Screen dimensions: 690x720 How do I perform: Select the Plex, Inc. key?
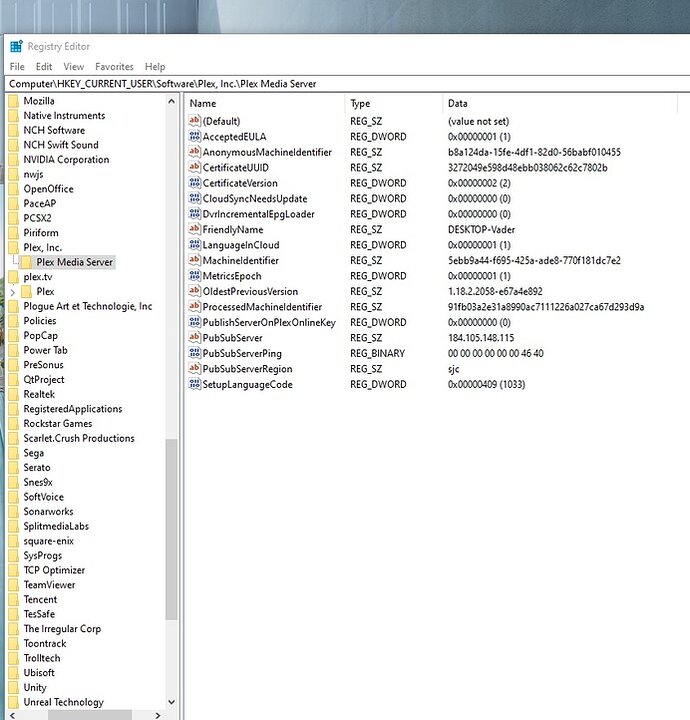click(43, 248)
